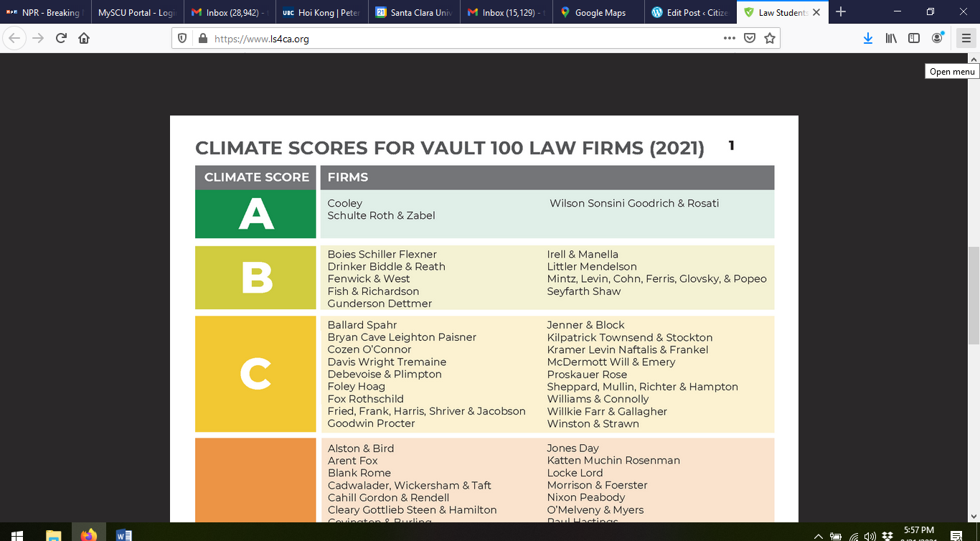Go to the Firefox home page
The height and width of the screenshot is (541, 980).
[84, 39]
